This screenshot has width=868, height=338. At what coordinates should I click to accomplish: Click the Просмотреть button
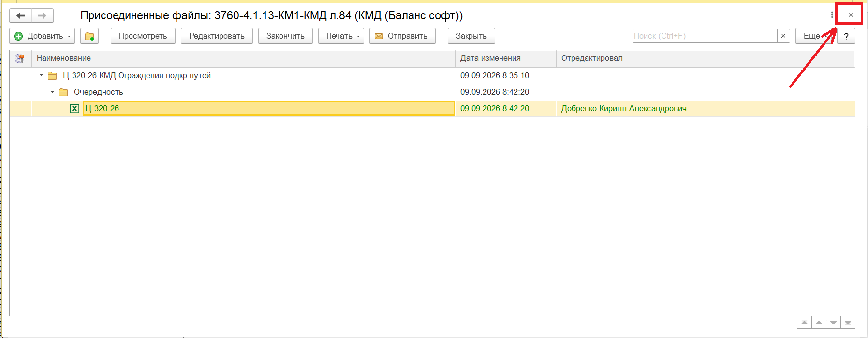143,36
